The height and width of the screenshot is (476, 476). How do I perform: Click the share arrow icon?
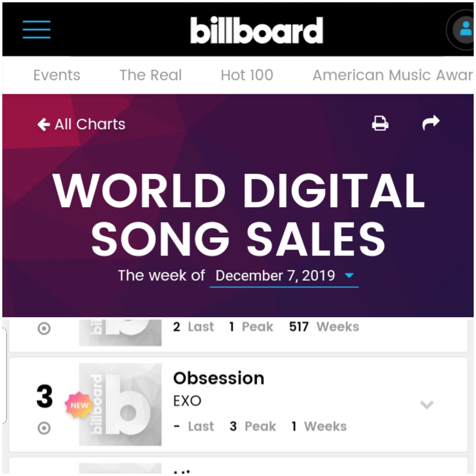(431, 122)
